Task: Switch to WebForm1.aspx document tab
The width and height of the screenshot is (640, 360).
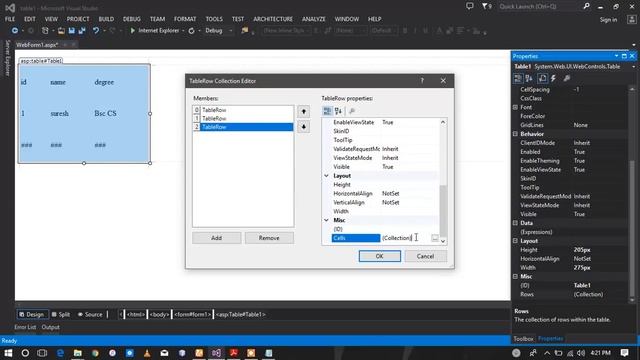Action: click(x=37, y=44)
